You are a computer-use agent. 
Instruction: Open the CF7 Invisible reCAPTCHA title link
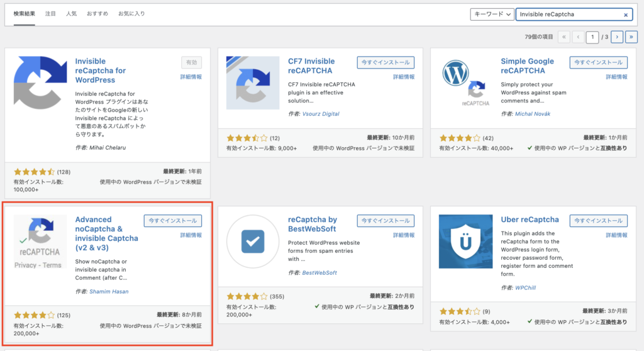pos(311,66)
